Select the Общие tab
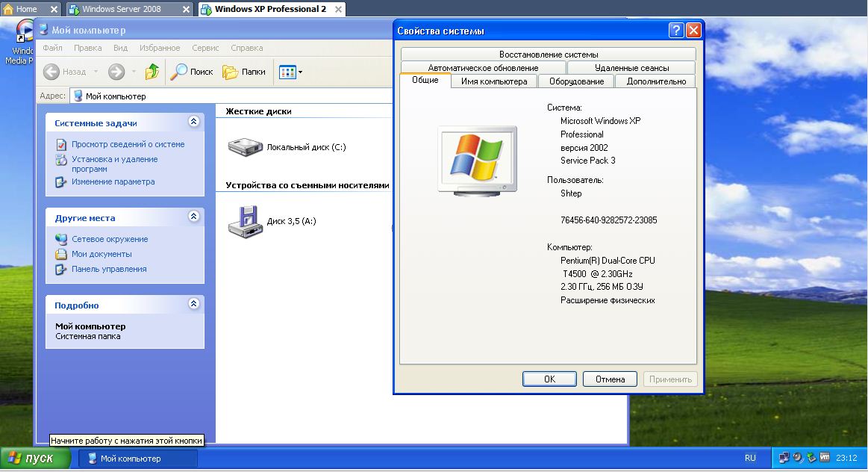Viewport: 868px width, 472px height. 425,81
